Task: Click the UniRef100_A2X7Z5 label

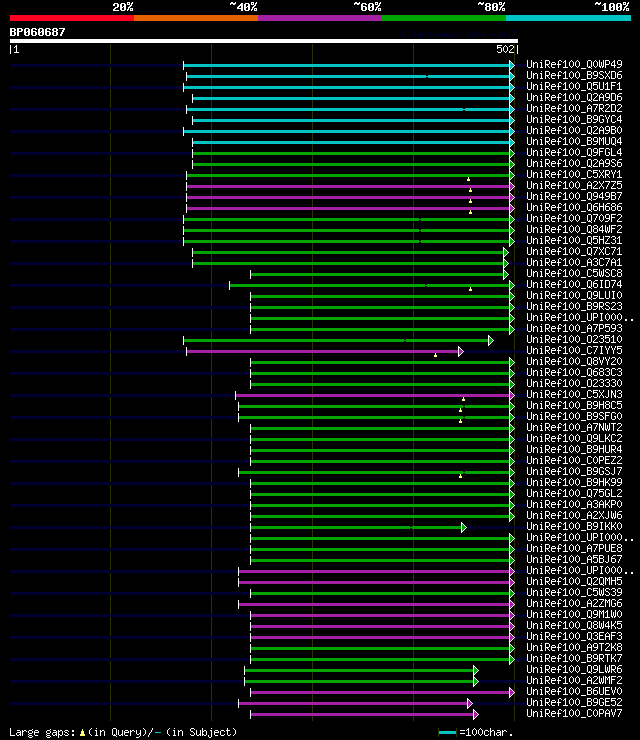Action: [x=574, y=185]
